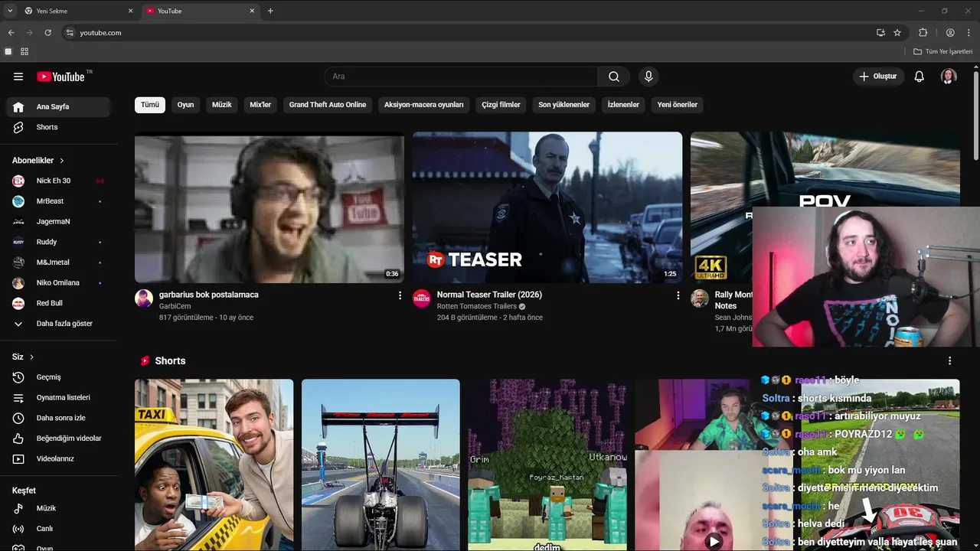Select the İzlenenler chip

(623, 105)
